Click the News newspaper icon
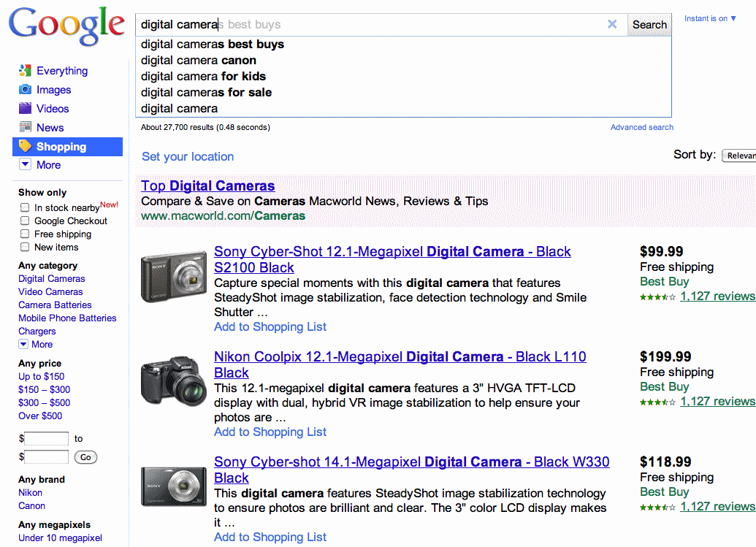This screenshot has width=756, height=547. (25, 128)
